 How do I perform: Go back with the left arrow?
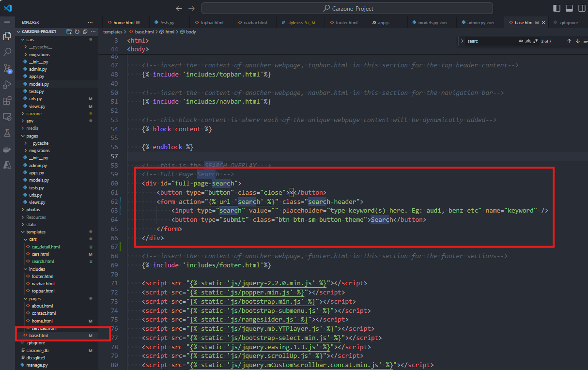(179, 8)
